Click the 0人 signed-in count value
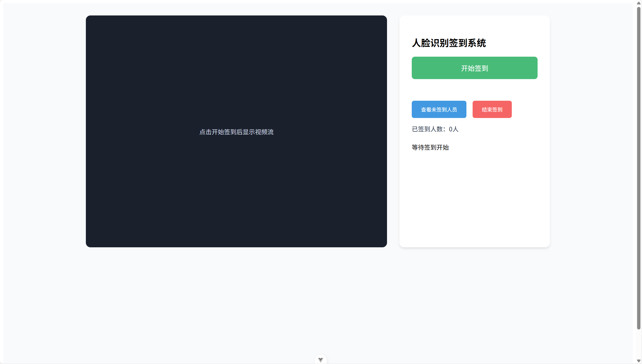Viewport: 642px width, 364px height. [x=454, y=129]
